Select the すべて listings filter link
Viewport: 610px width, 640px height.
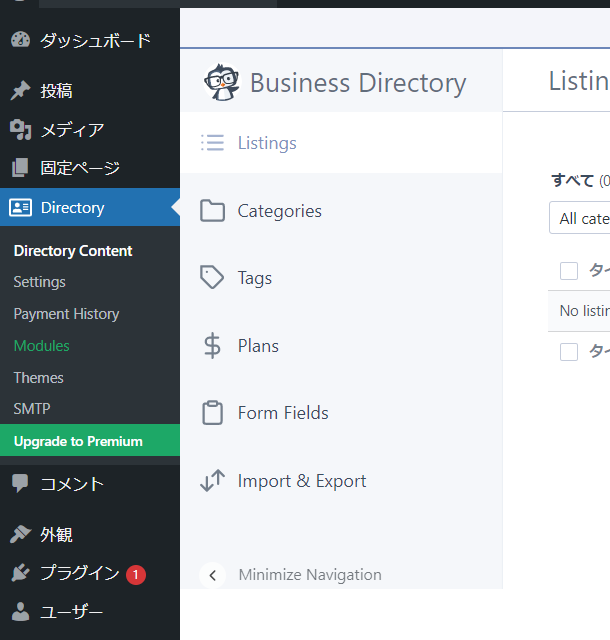point(572,180)
